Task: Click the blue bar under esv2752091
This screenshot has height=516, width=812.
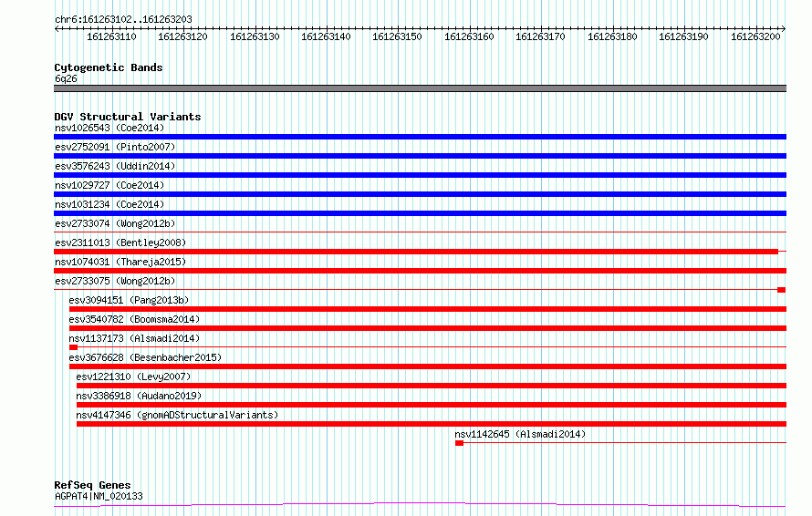Action: pyautogui.click(x=420, y=156)
